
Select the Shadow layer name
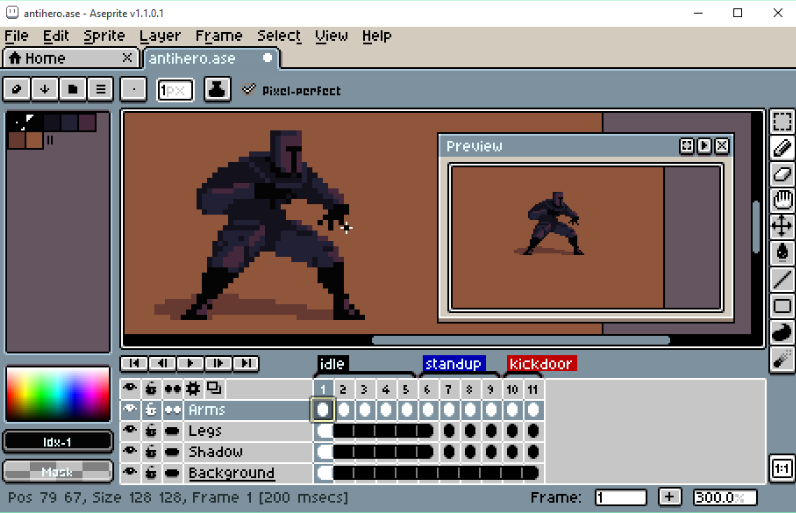click(x=216, y=452)
